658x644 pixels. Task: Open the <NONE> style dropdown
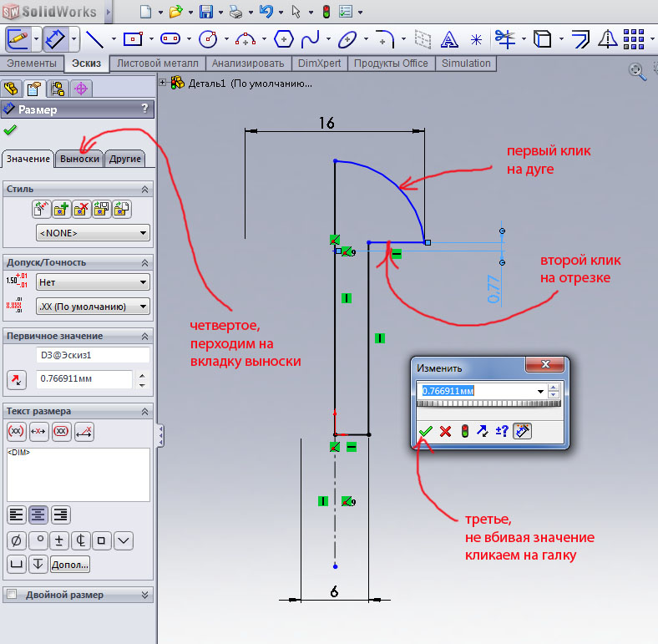pos(93,233)
